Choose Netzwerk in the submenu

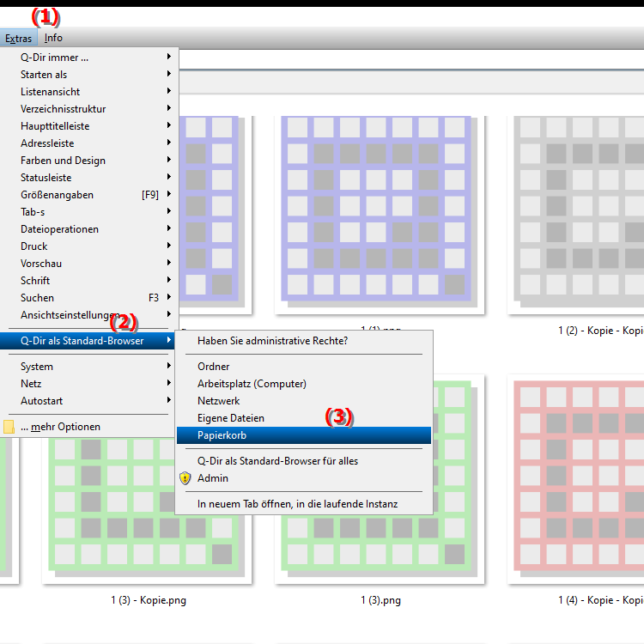click(304, 401)
